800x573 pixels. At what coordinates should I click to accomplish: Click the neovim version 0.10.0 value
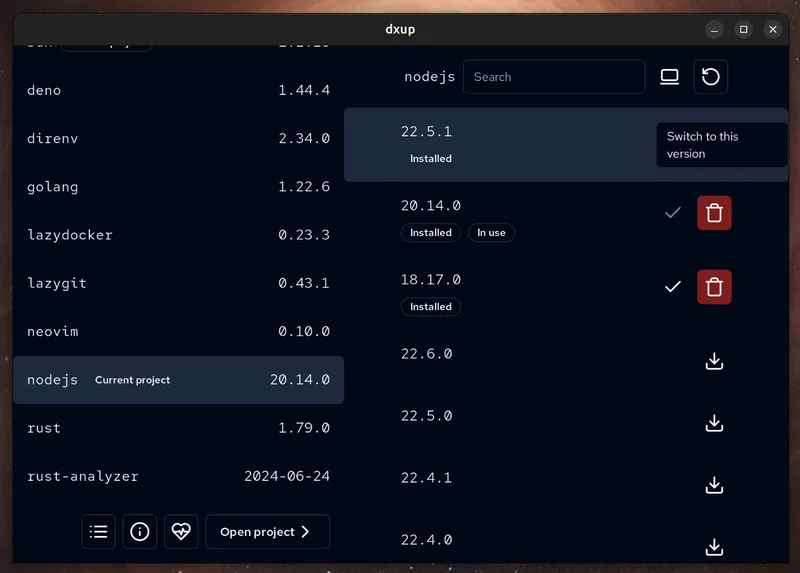coord(304,332)
